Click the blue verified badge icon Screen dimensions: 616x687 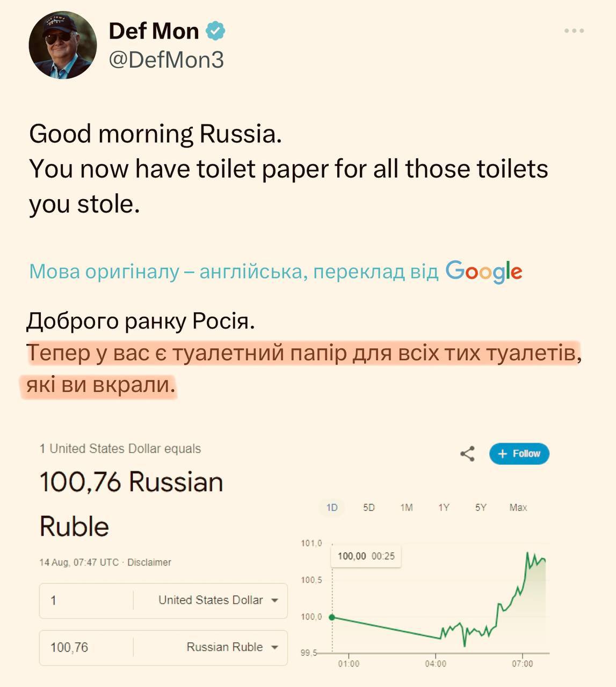[215, 31]
